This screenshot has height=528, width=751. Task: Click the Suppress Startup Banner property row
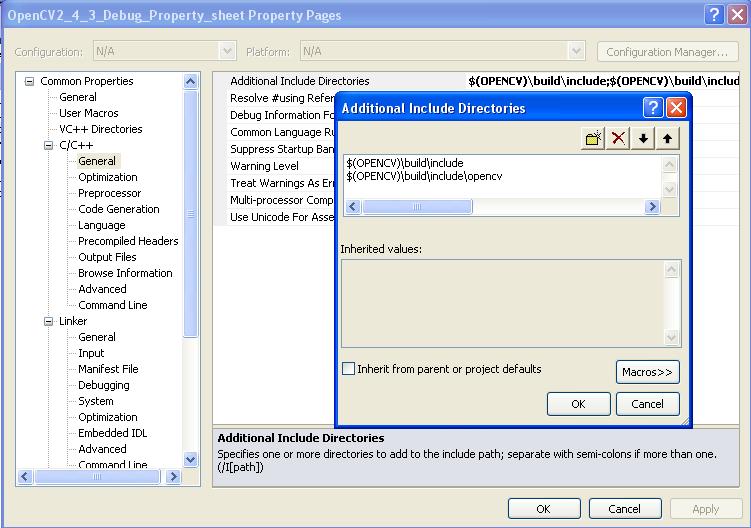(x=282, y=149)
